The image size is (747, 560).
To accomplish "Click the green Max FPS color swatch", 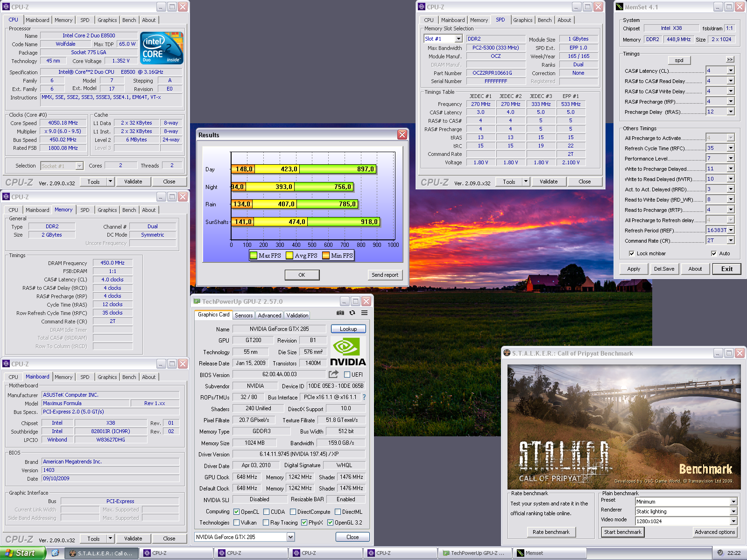I will pos(254,256).
